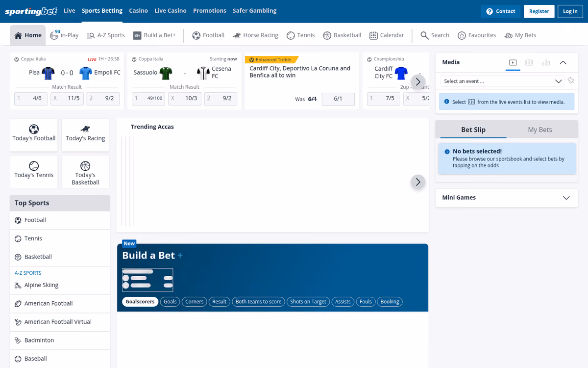
Task: Open Baseball sport
Action: 60,359
